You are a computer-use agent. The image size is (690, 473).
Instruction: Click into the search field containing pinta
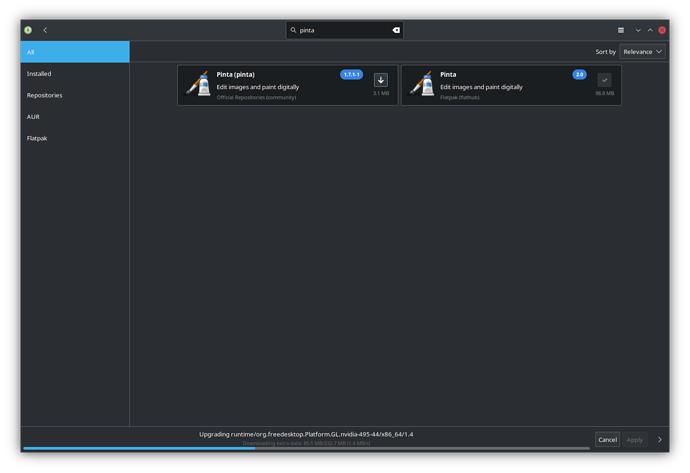coord(345,30)
